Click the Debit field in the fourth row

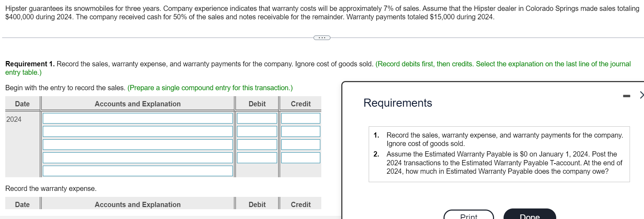point(257,158)
